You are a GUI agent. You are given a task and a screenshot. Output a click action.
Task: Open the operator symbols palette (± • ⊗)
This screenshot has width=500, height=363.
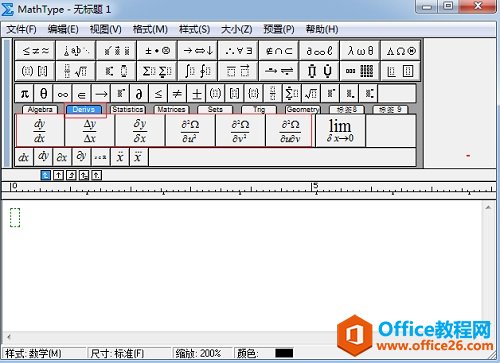coord(157,51)
